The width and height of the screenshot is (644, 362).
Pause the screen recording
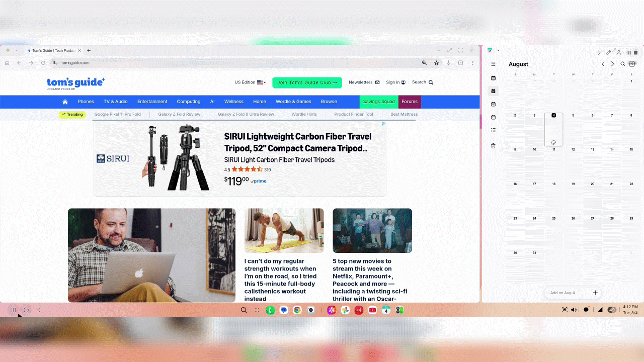(629, 53)
